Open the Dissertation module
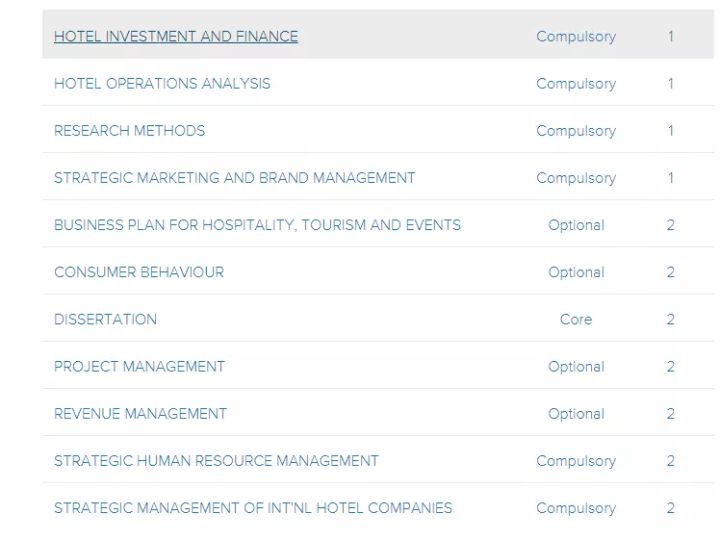Image resolution: width=720 pixels, height=540 pixels. click(105, 320)
